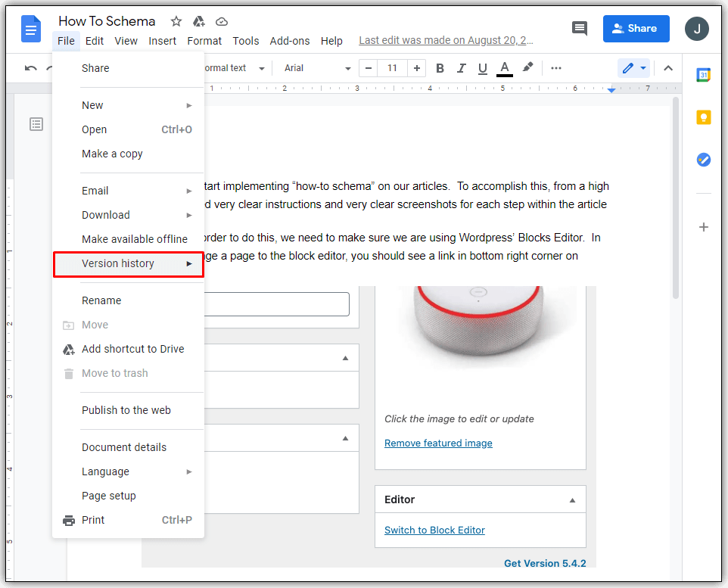Open the text color picker

(x=505, y=68)
